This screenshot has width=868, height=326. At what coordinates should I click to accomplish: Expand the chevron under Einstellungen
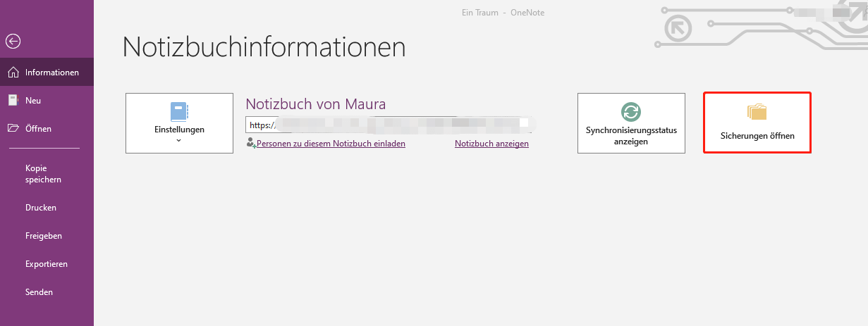pos(179,140)
